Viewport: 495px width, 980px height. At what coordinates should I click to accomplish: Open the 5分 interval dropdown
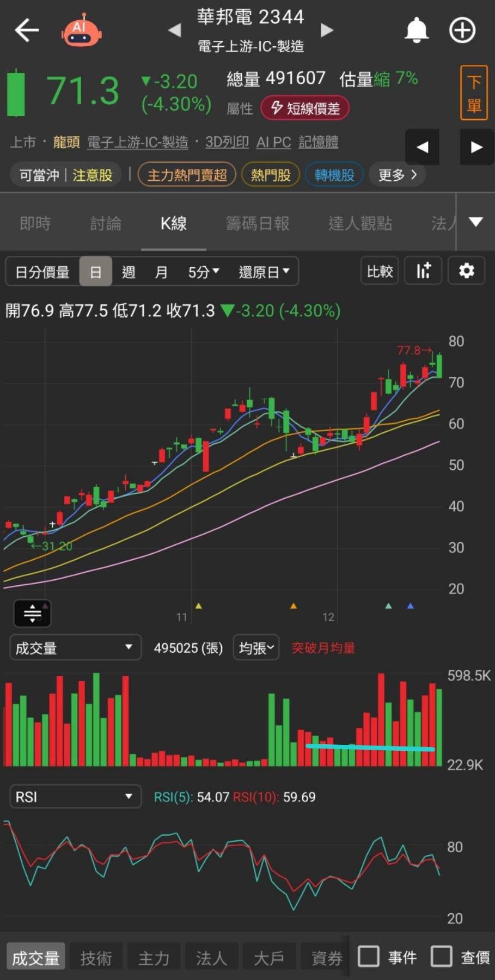coord(204,272)
